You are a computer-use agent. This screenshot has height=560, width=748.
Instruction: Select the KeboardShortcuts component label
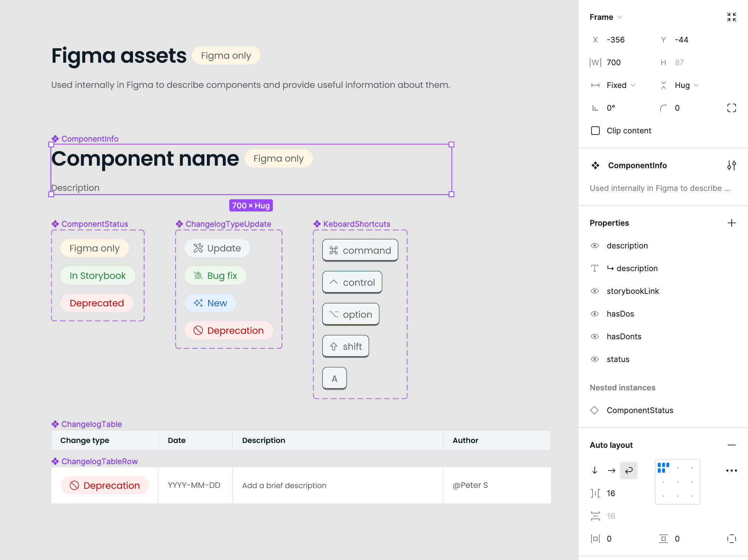click(x=357, y=224)
